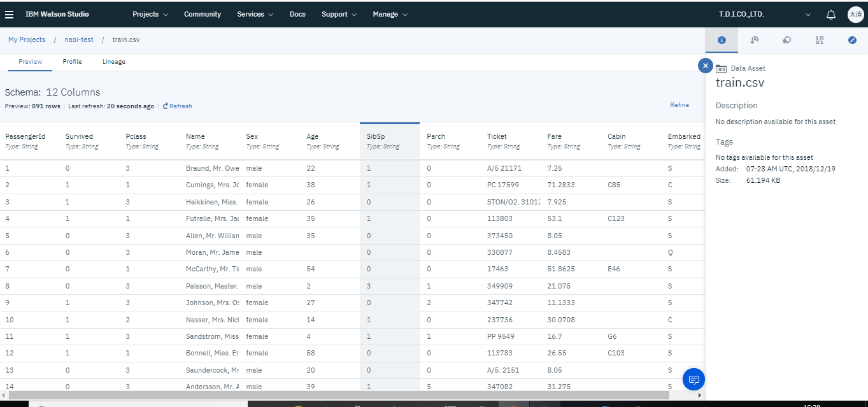Click the Refresh link
This screenshot has width=868, height=407.
pos(178,106)
